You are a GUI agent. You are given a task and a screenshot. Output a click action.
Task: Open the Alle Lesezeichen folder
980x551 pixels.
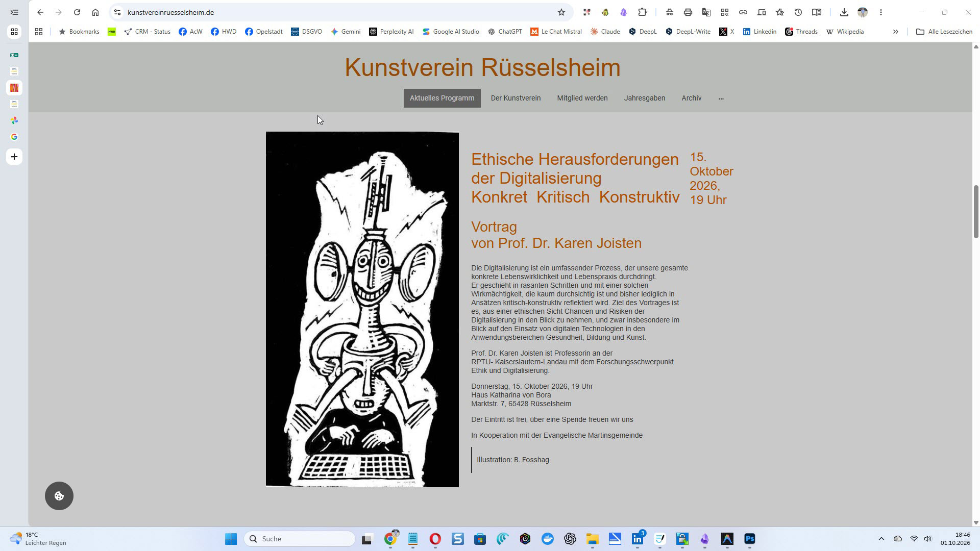(x=944, y=32)
